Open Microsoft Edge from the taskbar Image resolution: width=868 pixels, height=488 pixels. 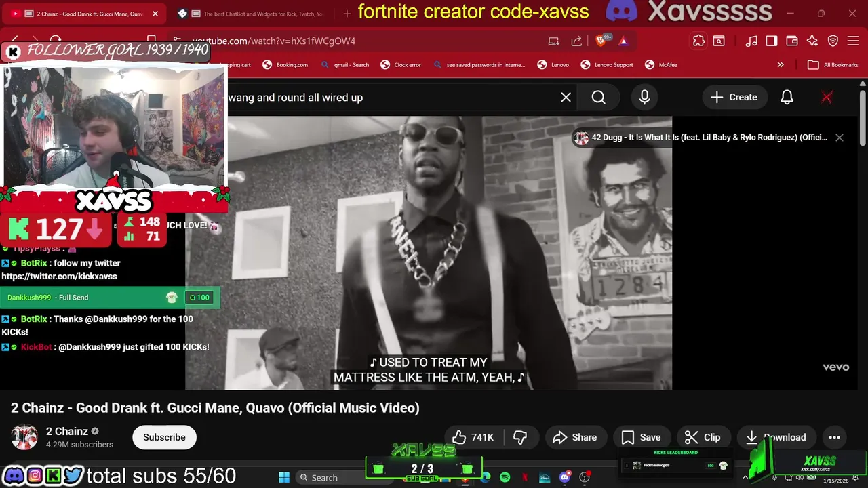[x=486, y=477]
